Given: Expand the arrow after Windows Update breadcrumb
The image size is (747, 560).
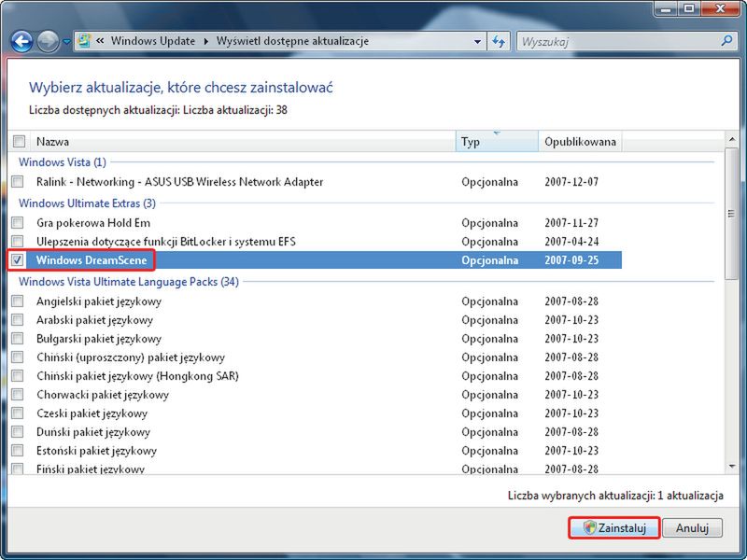Looking at the screenshot, I should [205, 41].
